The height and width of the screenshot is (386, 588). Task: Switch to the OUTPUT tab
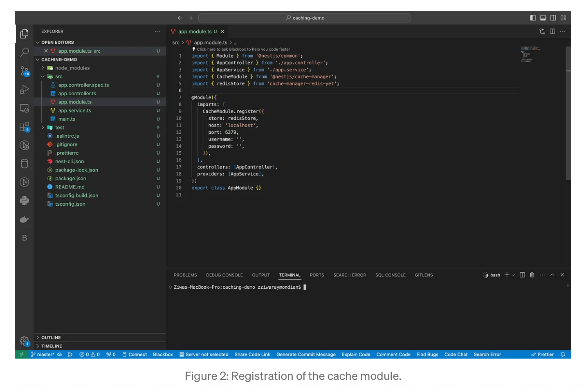click(x=261, y=275)
